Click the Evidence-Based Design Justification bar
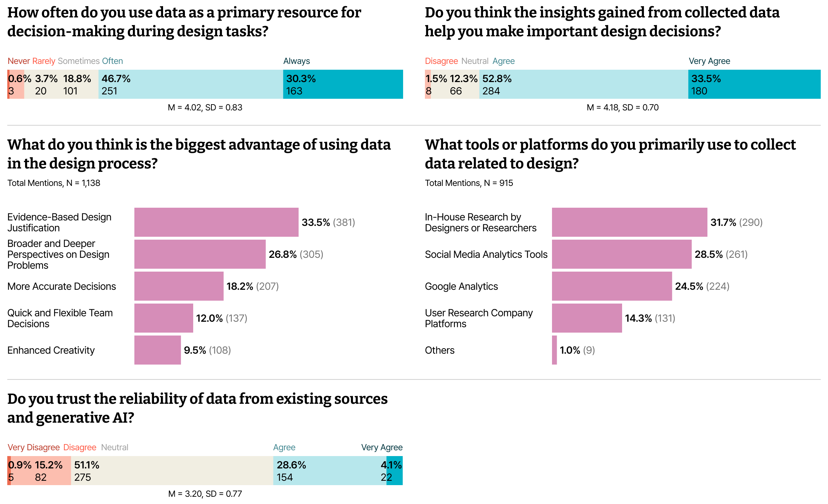This screenshot has width=828, height=504. click(x=216, y=222)
